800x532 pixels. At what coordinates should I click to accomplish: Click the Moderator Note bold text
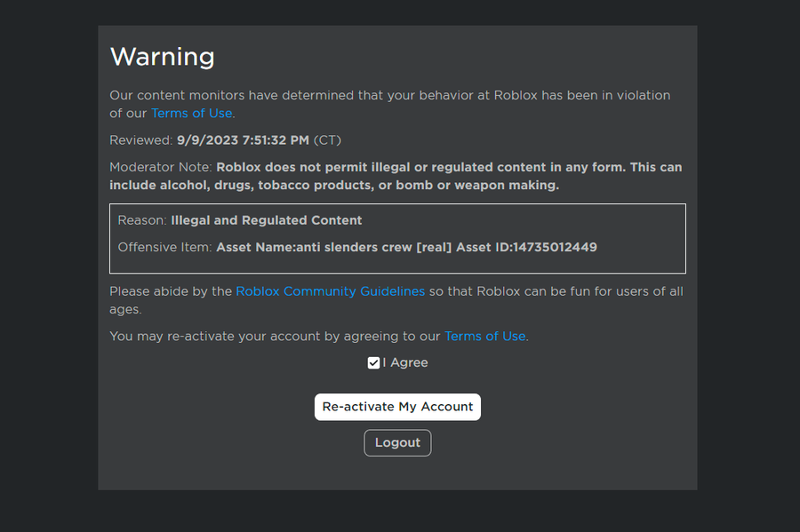(396, 177)
